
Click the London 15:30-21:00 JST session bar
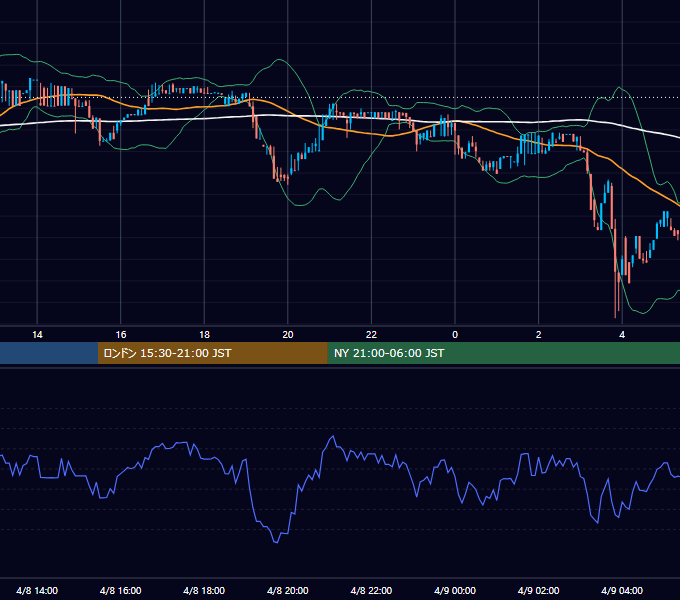pos(212,353)
